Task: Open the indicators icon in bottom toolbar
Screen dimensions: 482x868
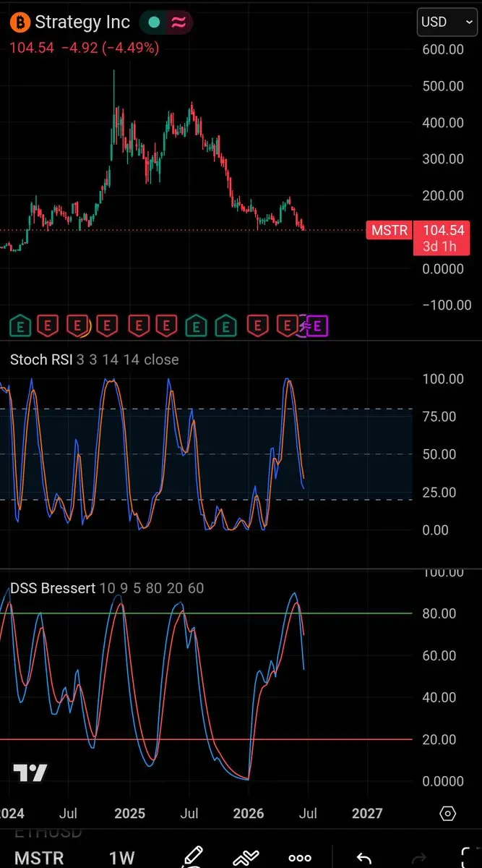Action: (x=246, y=859)
